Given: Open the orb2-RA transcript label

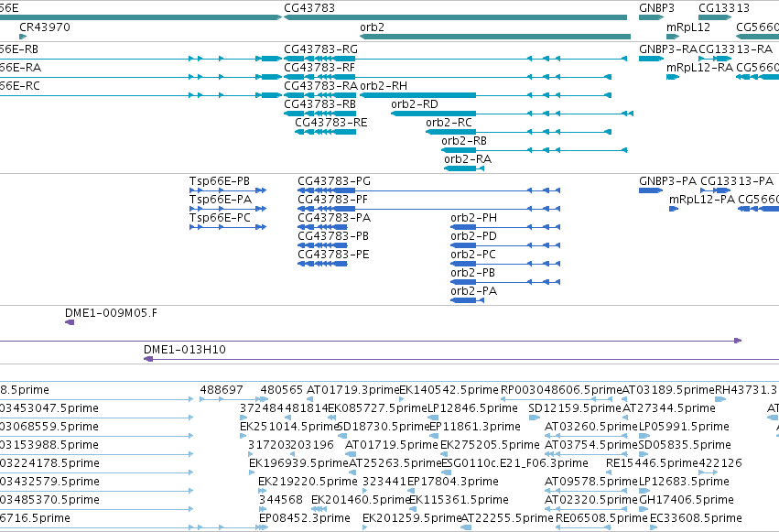Looking at the screenshot, I should tap(468, 159).
